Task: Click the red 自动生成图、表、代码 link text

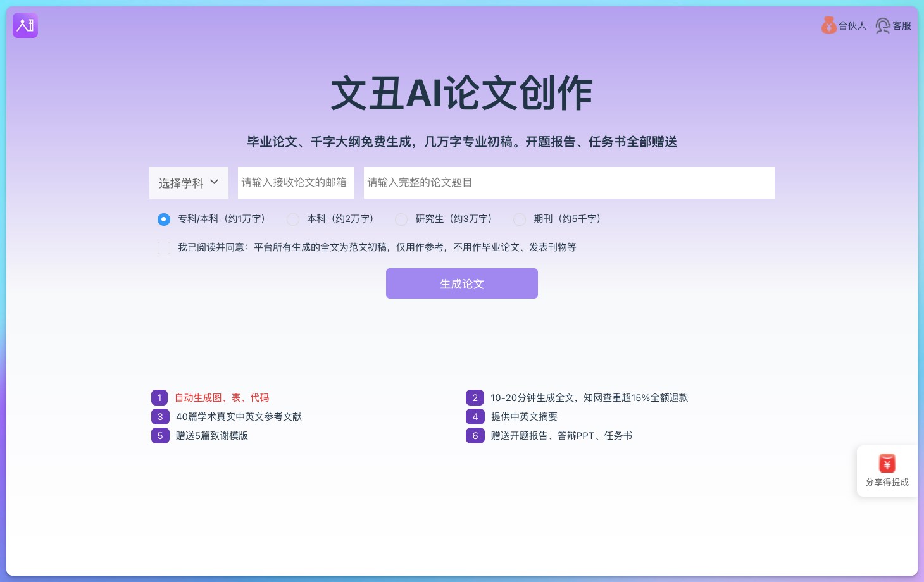Action: (x=221, y=397)
